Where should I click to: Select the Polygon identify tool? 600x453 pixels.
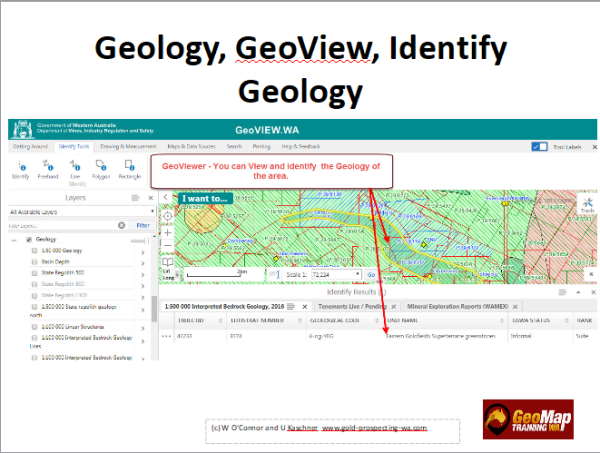pyautogui.click(x=101, y=170)
